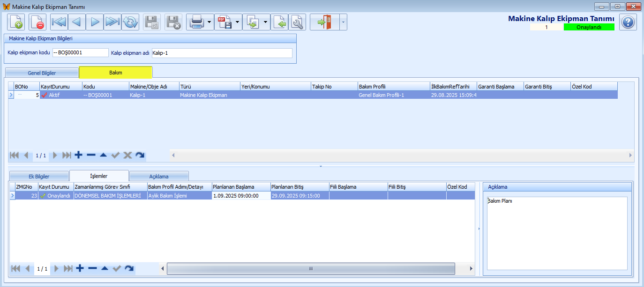Open settings with the wrench icon
The width and height of the screenshot is (644, 287).
point(297,22)
